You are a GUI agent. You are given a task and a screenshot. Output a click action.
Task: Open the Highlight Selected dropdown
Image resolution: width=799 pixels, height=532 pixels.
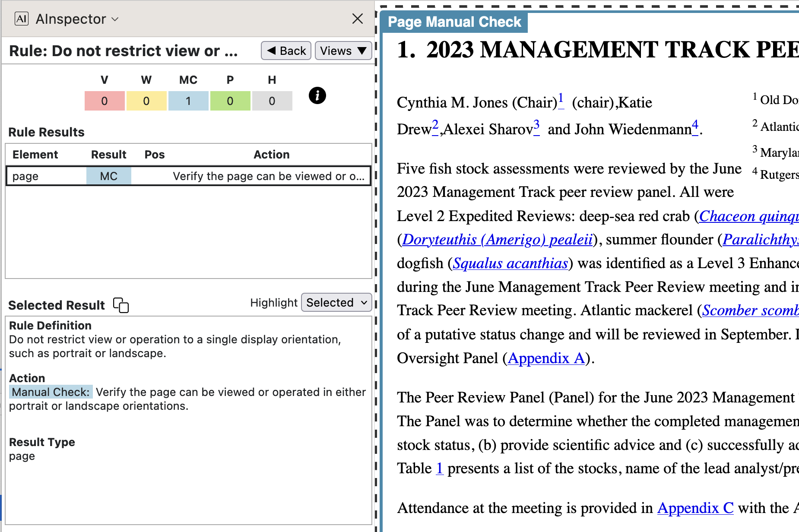click(x=336, y=303)
